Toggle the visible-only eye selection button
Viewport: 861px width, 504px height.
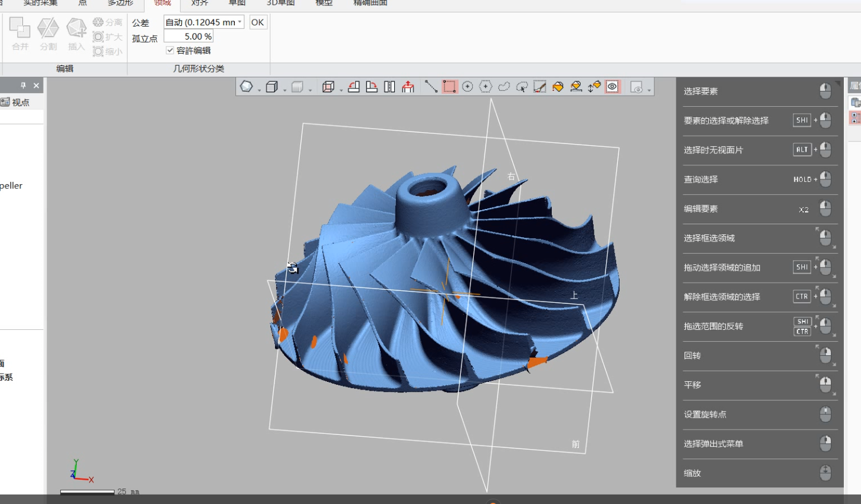(x=613, y=87)
